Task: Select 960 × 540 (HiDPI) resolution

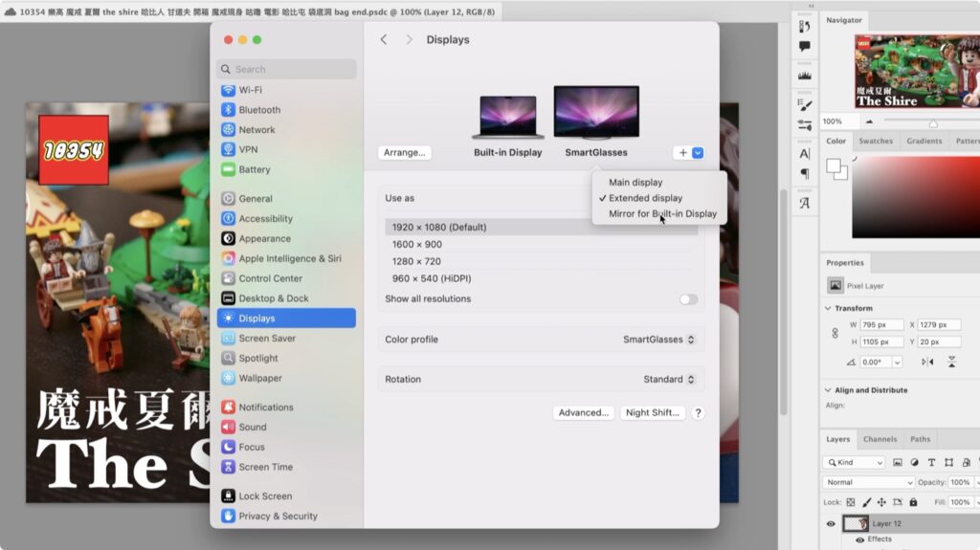Action: 542,278
